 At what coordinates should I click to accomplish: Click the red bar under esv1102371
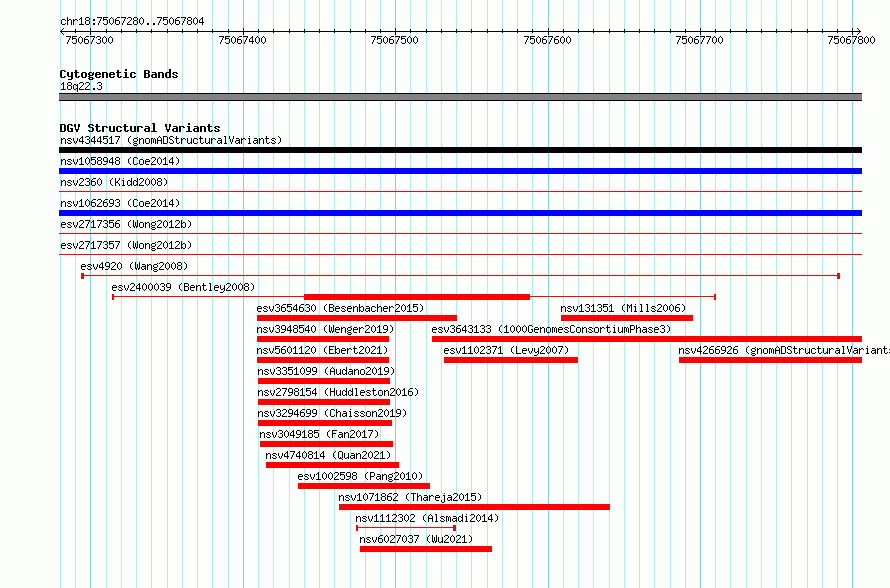pos(511,360)
